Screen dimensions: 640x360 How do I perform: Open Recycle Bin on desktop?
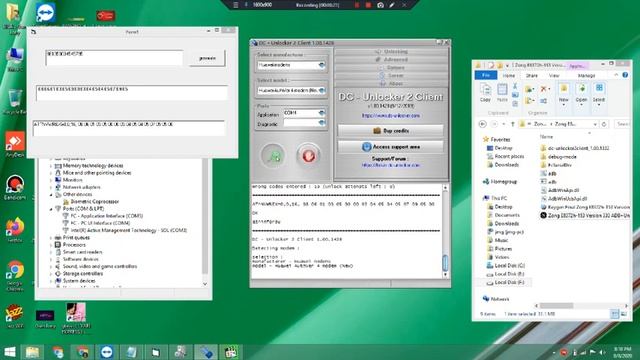pos(15,101)
